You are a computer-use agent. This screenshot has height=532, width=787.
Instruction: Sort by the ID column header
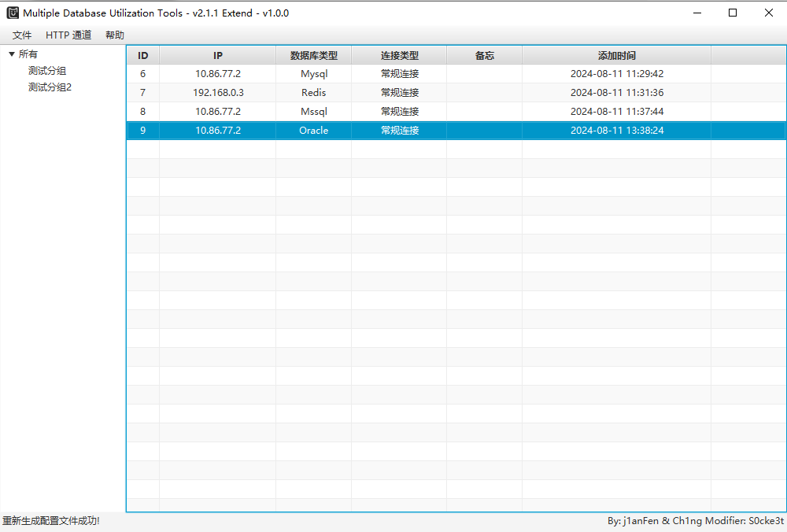[x=143, y=55]
